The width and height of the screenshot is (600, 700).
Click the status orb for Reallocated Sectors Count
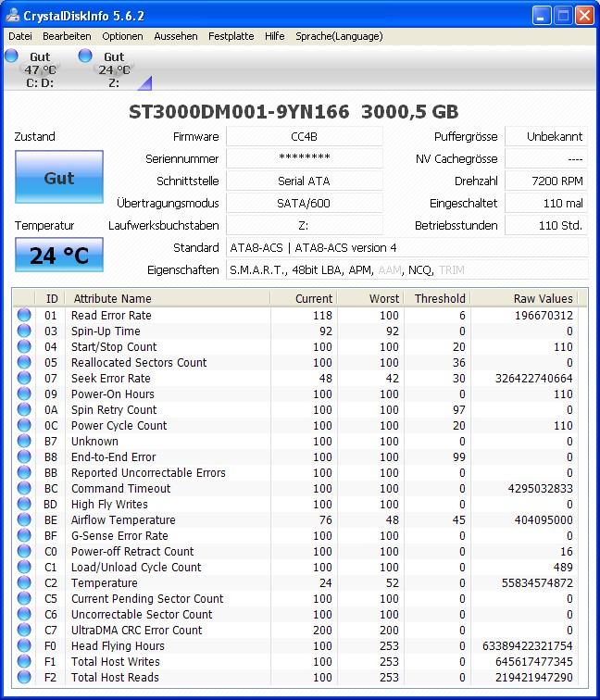click(x=24, y=362)
